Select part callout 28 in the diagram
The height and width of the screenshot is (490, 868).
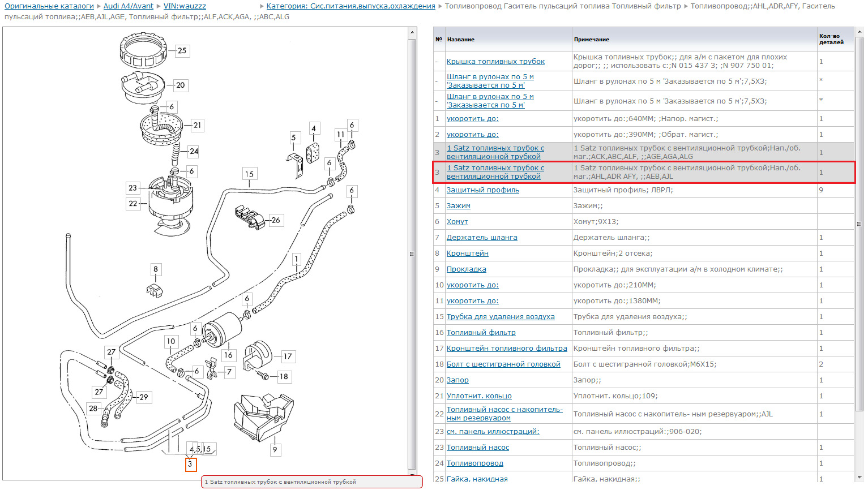pyautogui.click(x=93, y=408)
